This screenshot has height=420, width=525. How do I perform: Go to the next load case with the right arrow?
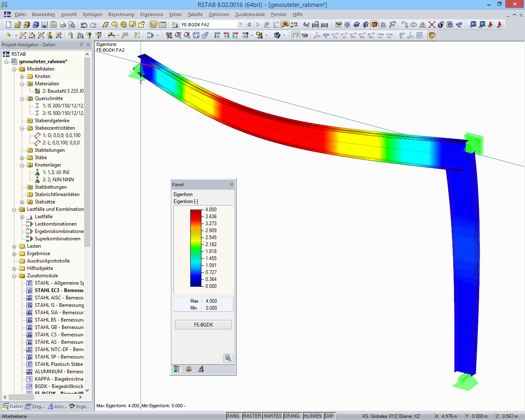258,25
